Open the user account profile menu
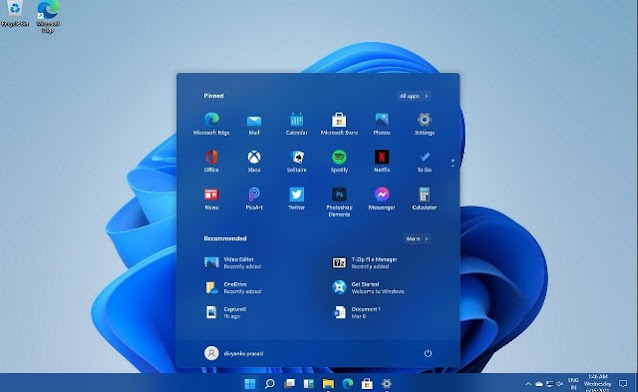This screenshot has width=638, height=392. point(234,353)
